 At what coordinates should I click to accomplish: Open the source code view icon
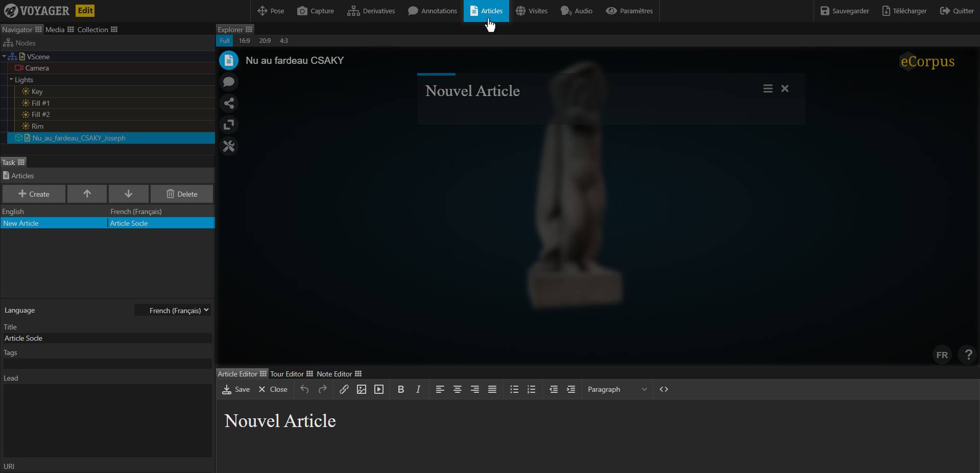(664, 389)
